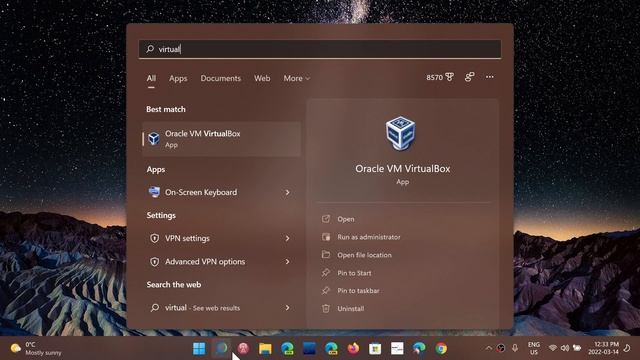The image size is (640, 360).
Task: Click the VPN settings shield icon
Action: 154,238
